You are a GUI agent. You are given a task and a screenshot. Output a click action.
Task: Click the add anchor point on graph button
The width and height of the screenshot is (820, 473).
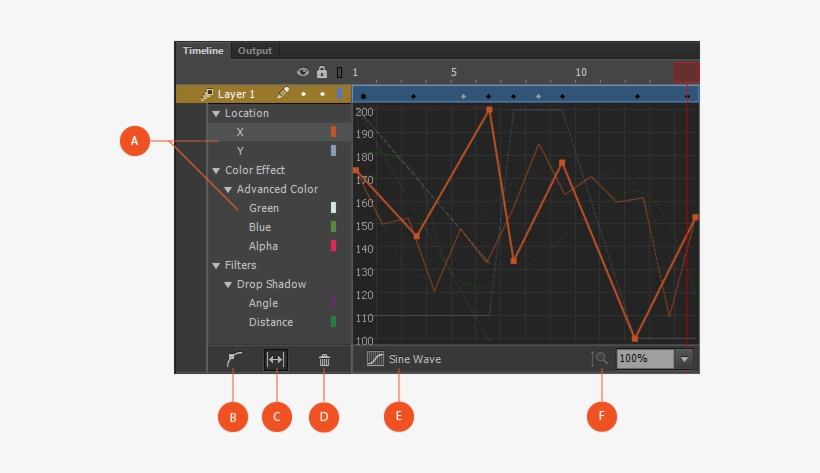(x=233, y=359)
